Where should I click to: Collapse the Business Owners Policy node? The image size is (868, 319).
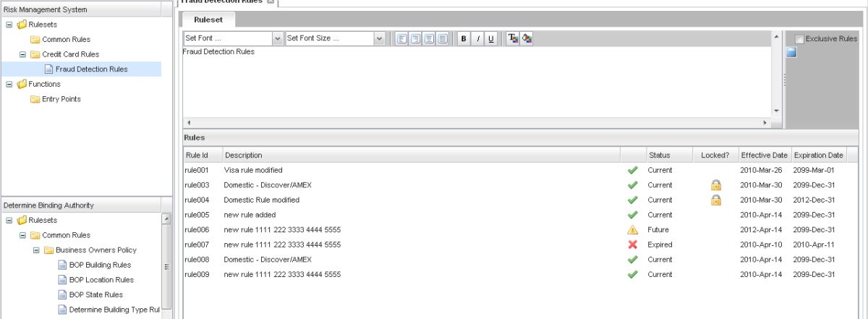(x=36, y=250)
